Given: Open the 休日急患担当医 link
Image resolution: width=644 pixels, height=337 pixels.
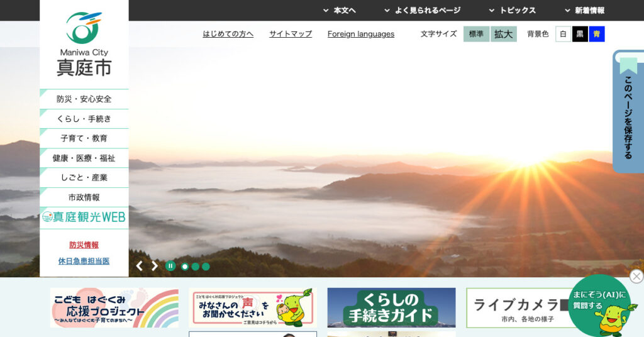Looking at the screenshot, I should coord(84,261).
